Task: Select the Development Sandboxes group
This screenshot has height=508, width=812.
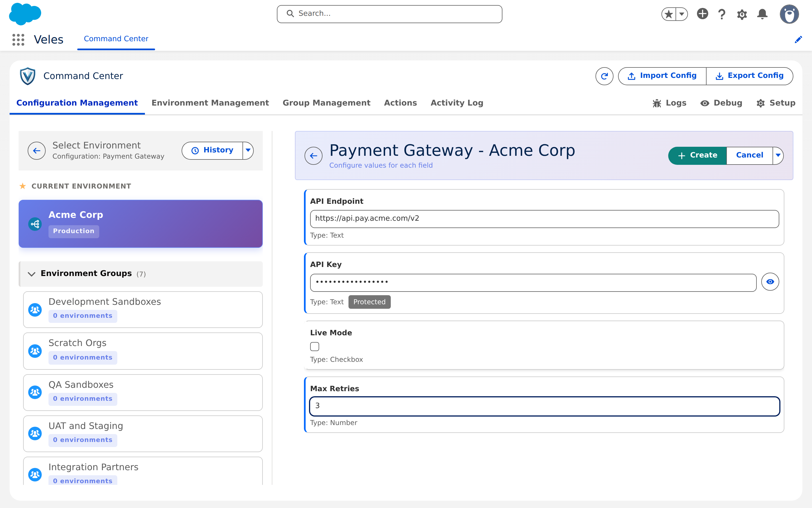Action: pos(143,309)
